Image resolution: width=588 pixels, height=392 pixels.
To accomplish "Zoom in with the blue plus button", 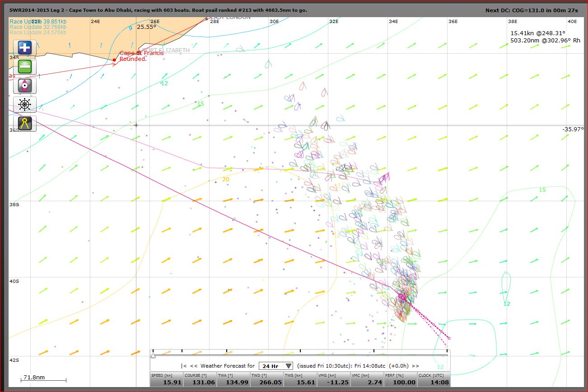I will (x=25, y=47).
